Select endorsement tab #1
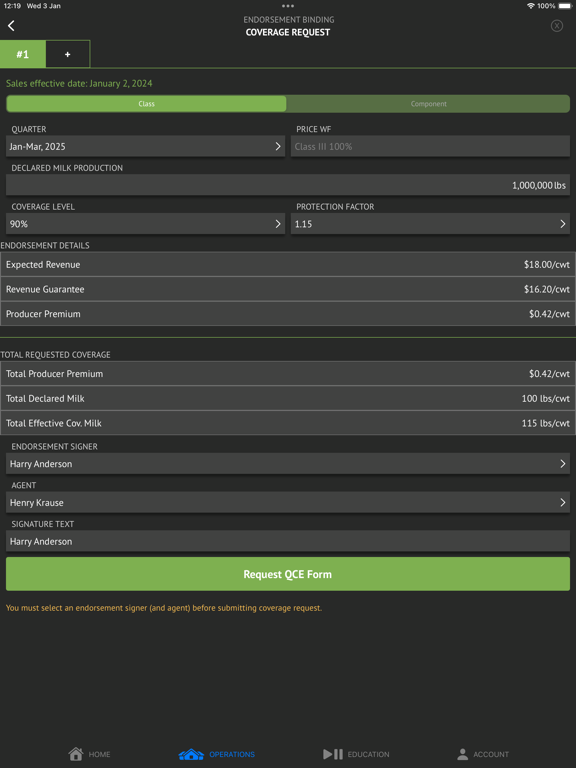The height and width of the screenshot is (768, 576). 23,54
